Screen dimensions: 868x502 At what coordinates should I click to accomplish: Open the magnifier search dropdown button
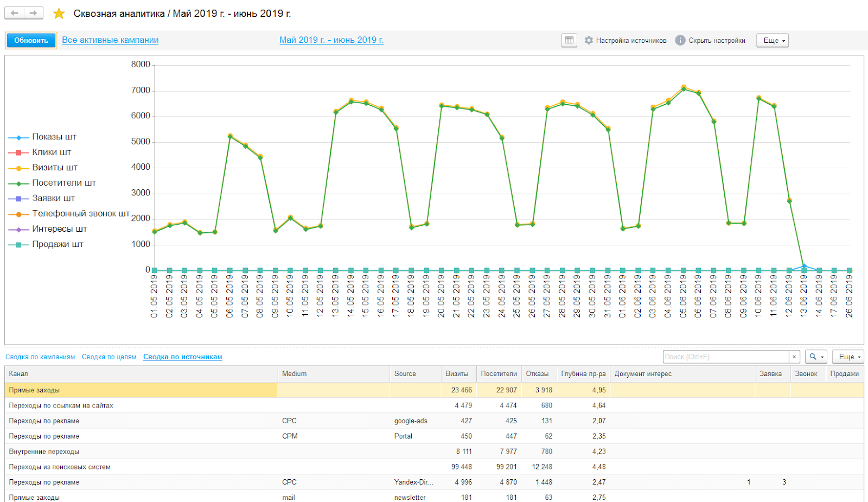pyautogui.click(x=816, y=357)
